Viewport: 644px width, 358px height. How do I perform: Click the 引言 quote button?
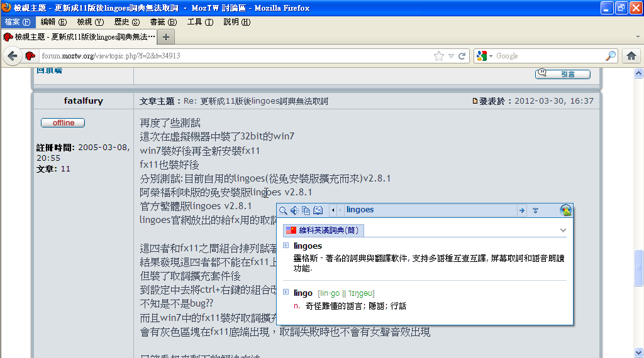point(563,74)
